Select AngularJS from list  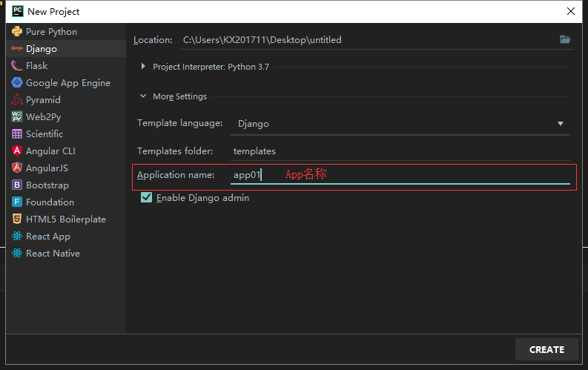pyautogui.click(x=66, y=168)
